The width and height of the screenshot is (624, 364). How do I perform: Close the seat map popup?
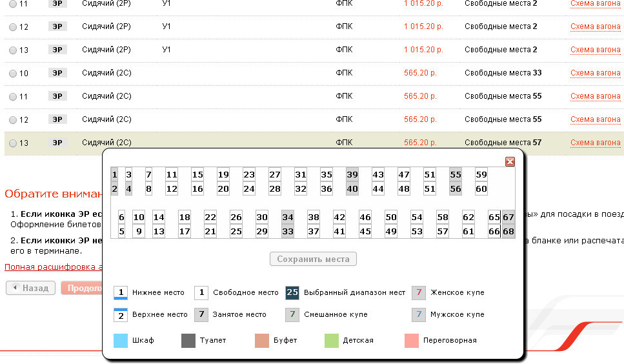[x=510, y=162]
